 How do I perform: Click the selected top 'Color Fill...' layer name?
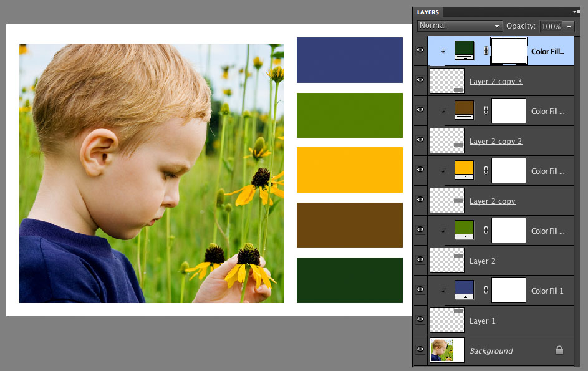(x=547, y=51)
